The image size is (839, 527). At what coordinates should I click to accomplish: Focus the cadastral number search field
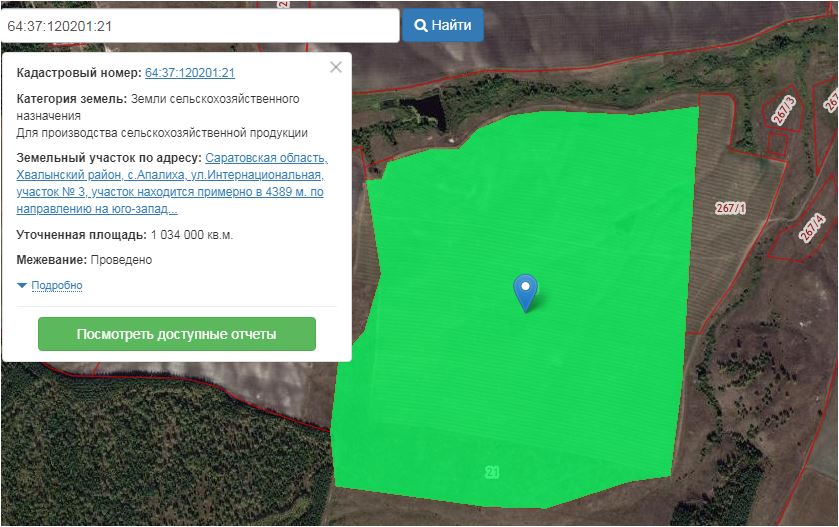pyautogui.click(x=200, y=26)
